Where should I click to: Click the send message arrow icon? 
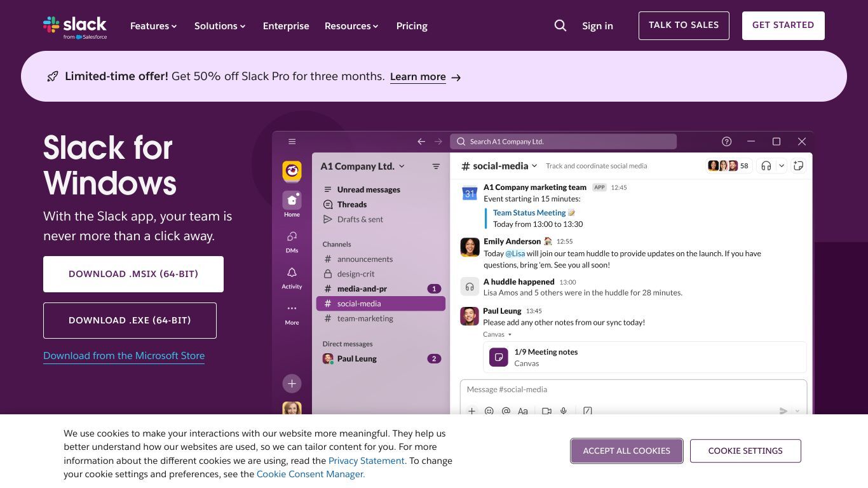(x=783, y=411)
